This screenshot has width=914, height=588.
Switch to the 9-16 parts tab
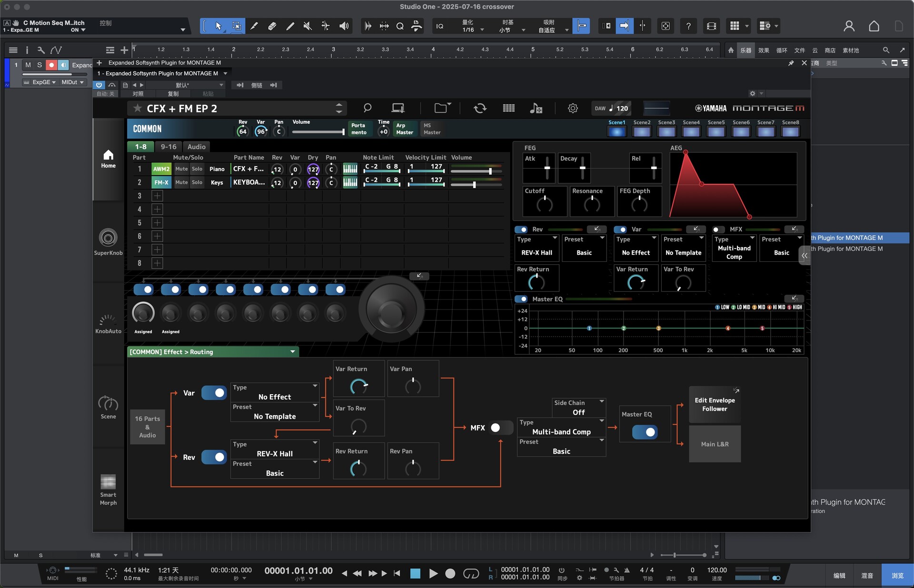pyautogui.click(x=169, y=147)
